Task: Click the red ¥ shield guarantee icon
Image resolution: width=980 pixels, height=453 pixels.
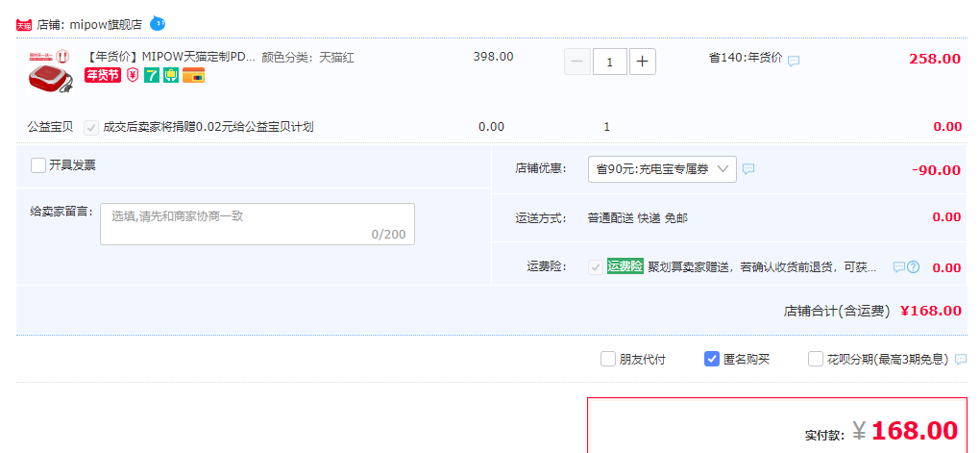Action: tap(133, 75)
